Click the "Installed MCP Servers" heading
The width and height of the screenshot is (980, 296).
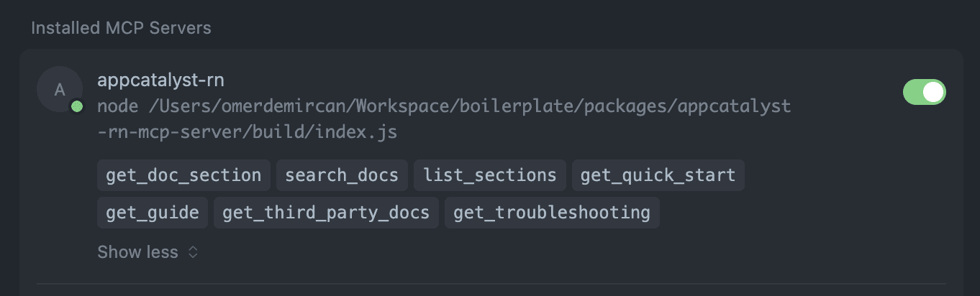click(121, 28)
